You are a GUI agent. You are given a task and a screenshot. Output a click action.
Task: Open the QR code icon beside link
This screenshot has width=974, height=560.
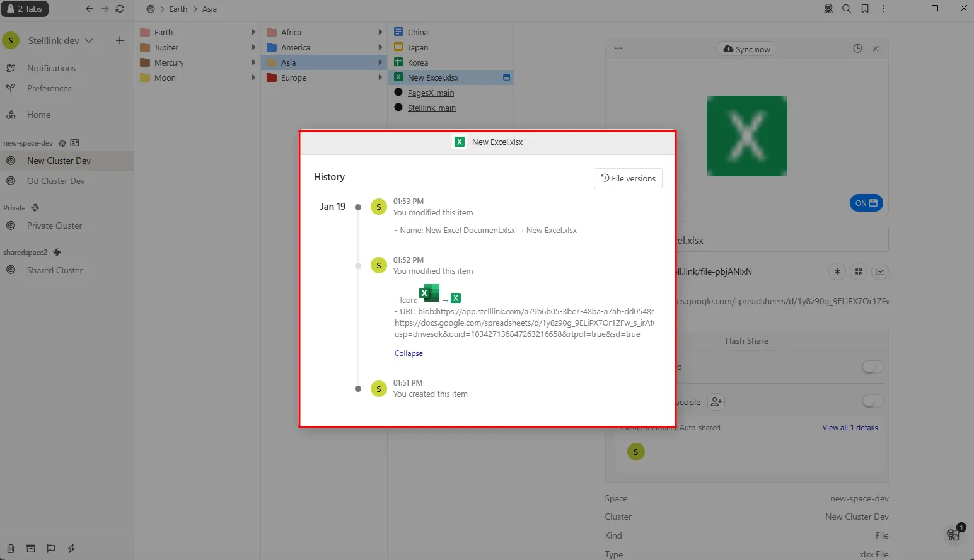pyautogui.click(x=858, y=271)
